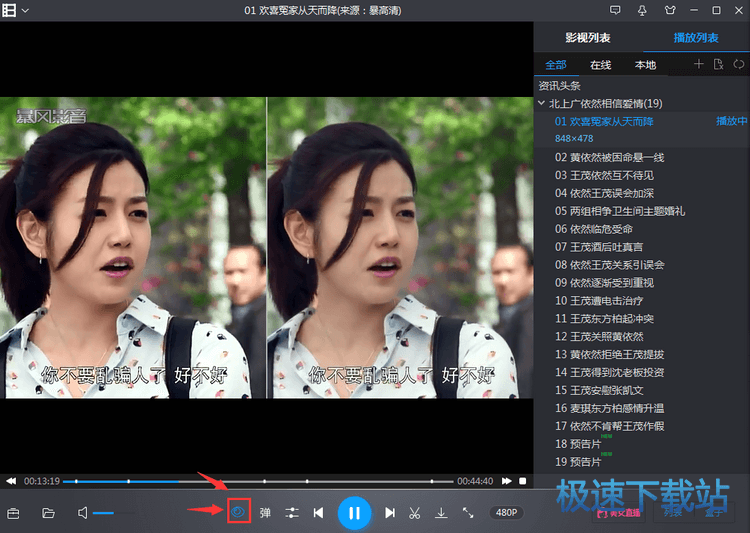Play episode 13 黄依然拒绝王茂提拔

[x=609, y=355]
